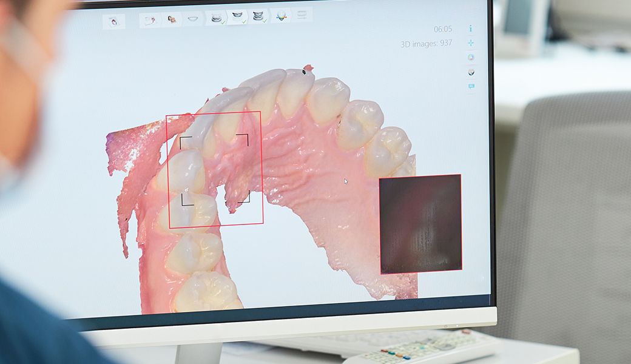
Task: Select the smile scan step
Action: 193,18
